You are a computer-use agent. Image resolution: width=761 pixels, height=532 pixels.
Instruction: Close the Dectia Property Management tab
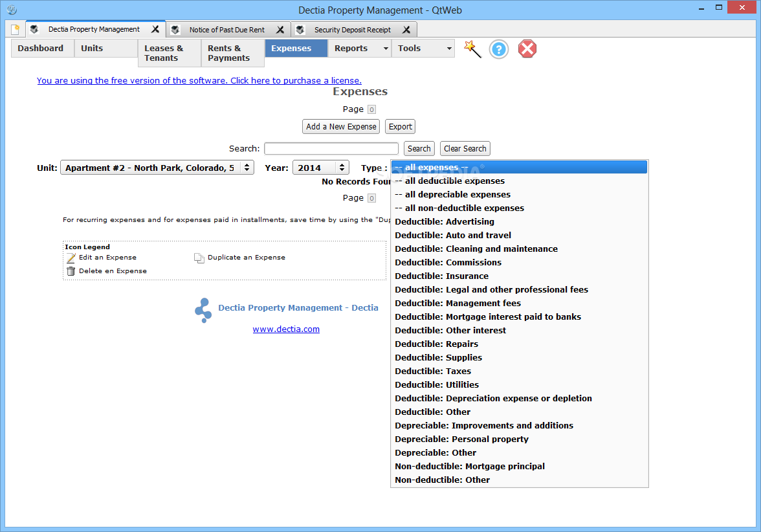pos(155,29)
